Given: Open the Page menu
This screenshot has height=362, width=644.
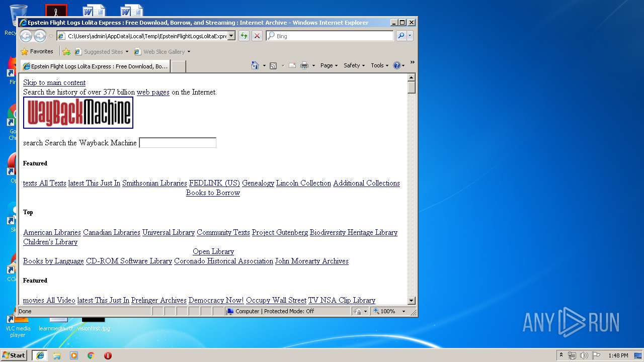Looking at the screenshot, I should point(329,65).
